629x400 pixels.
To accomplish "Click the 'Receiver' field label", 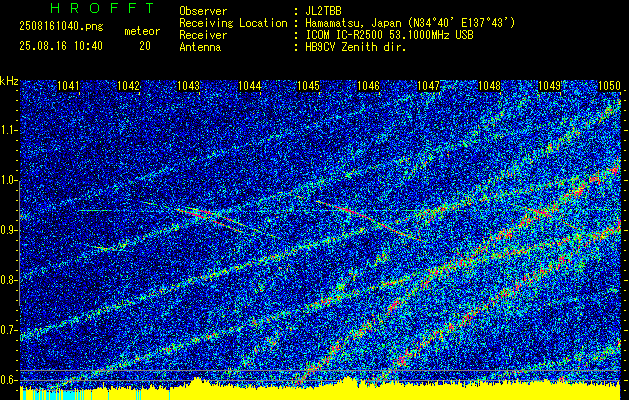I will [203, 35].
